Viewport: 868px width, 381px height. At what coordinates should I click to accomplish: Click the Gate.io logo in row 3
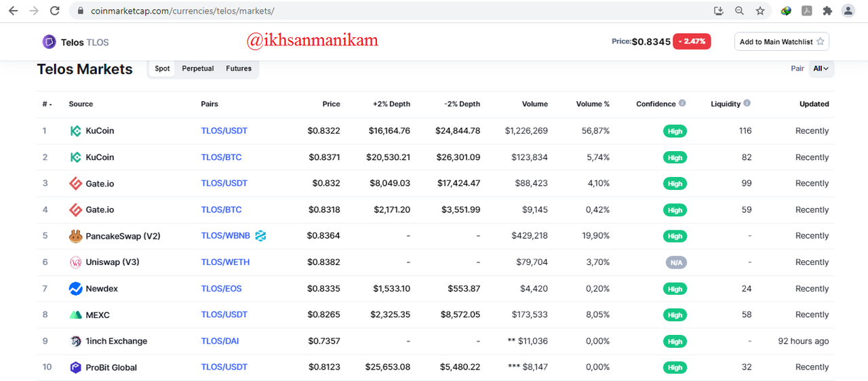coord(76,183)
